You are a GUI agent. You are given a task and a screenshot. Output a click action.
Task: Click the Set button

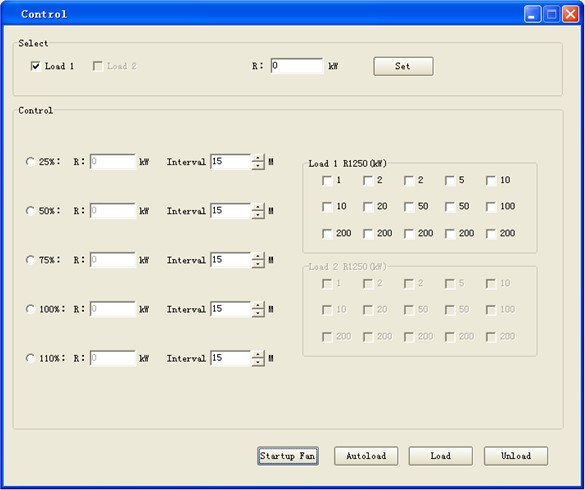pos(403,66)
